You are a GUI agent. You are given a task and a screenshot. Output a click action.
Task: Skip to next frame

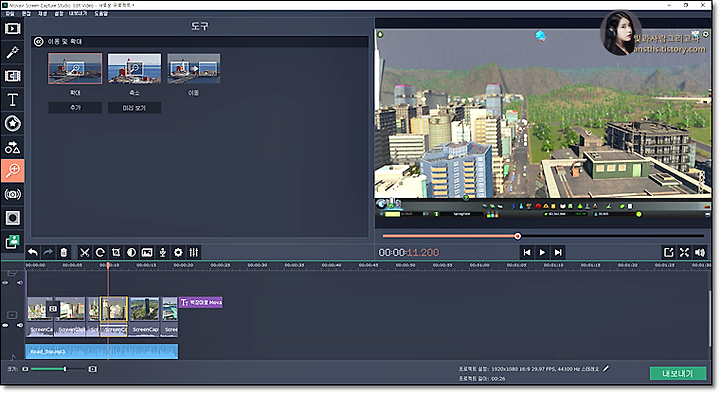click(x=558, y=252)
